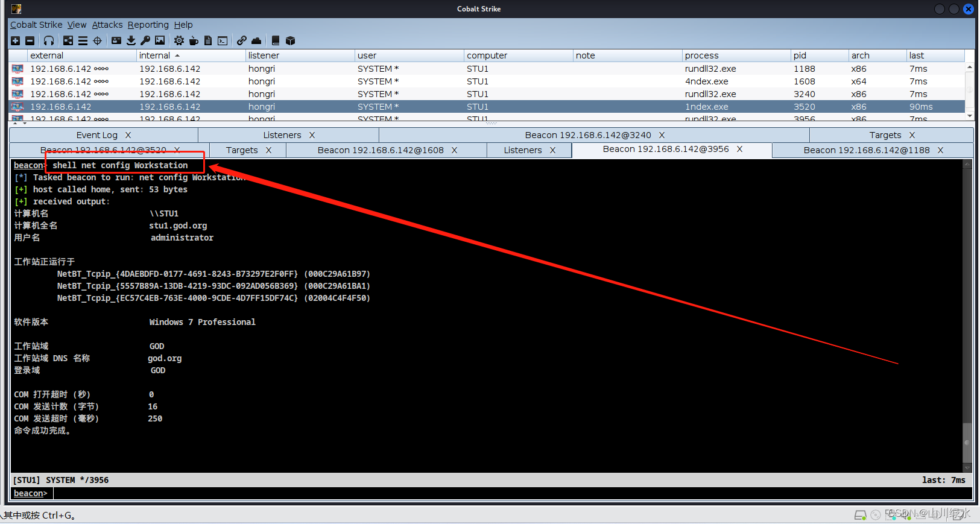Open the Credentials viewer icon
The height and width of the screenshot is (524, 980).
click(x=116, y=40)
